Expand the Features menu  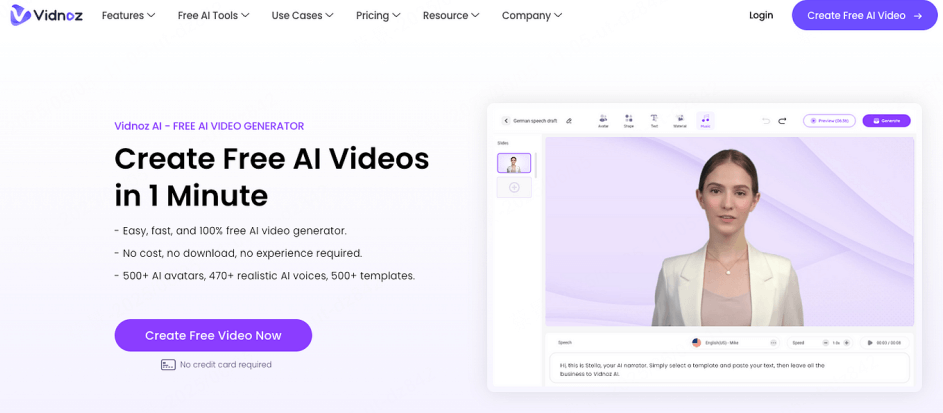click(x=129, y=16)
